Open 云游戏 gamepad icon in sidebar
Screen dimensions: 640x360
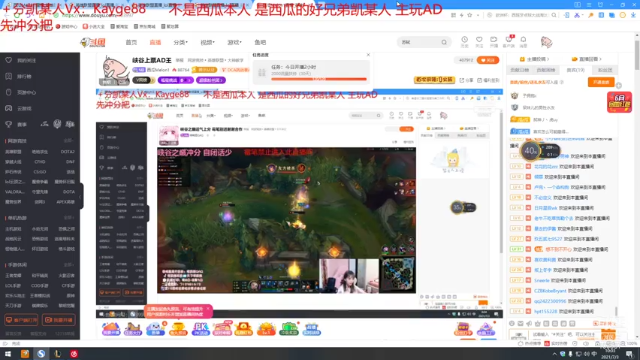point(9,108)
